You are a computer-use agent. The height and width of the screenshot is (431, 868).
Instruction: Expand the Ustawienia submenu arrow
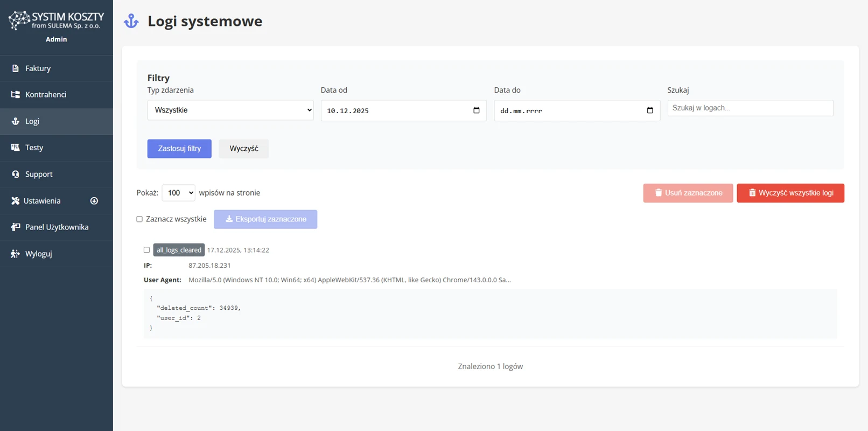94,201
